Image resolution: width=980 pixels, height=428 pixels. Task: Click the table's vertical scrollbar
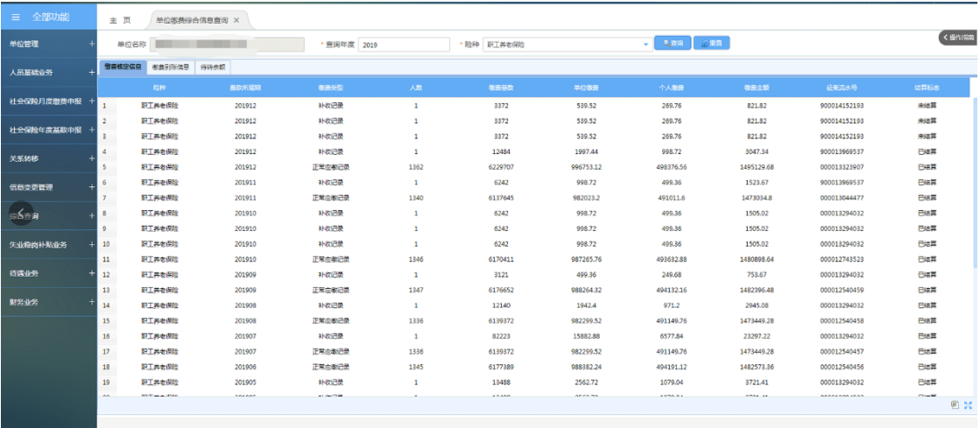975,175
